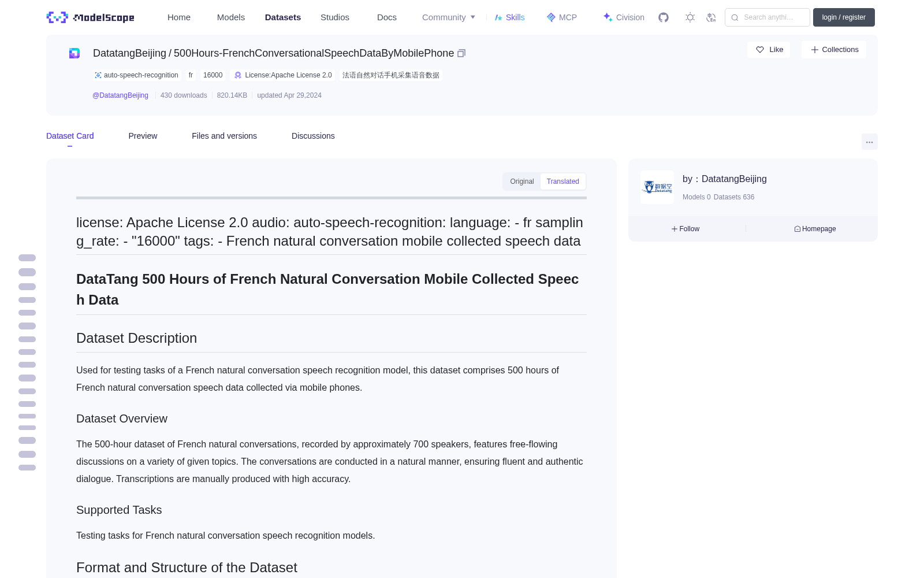
Task: Click the dataset avatar icon beside the title
Action: pos(74,53)
